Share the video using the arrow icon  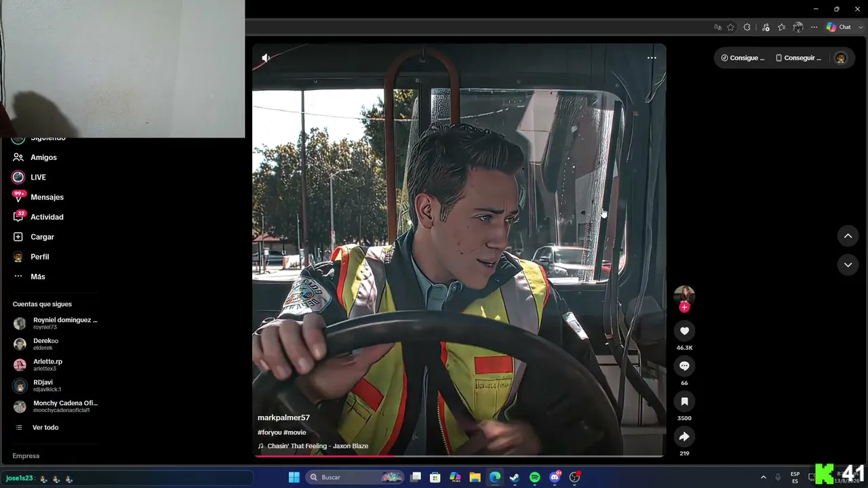point(684,436)
